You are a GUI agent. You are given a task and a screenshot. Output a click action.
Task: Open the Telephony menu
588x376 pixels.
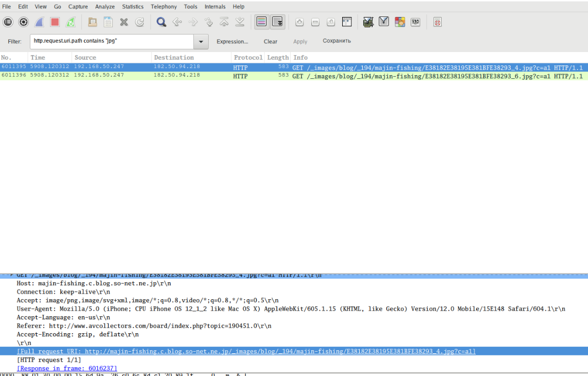coord(163,7)
